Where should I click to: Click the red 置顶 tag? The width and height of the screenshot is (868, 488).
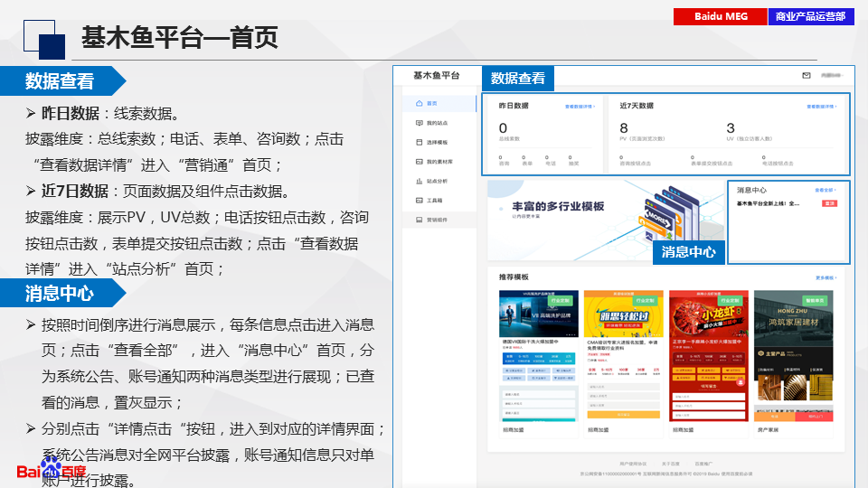pos(829,203)
